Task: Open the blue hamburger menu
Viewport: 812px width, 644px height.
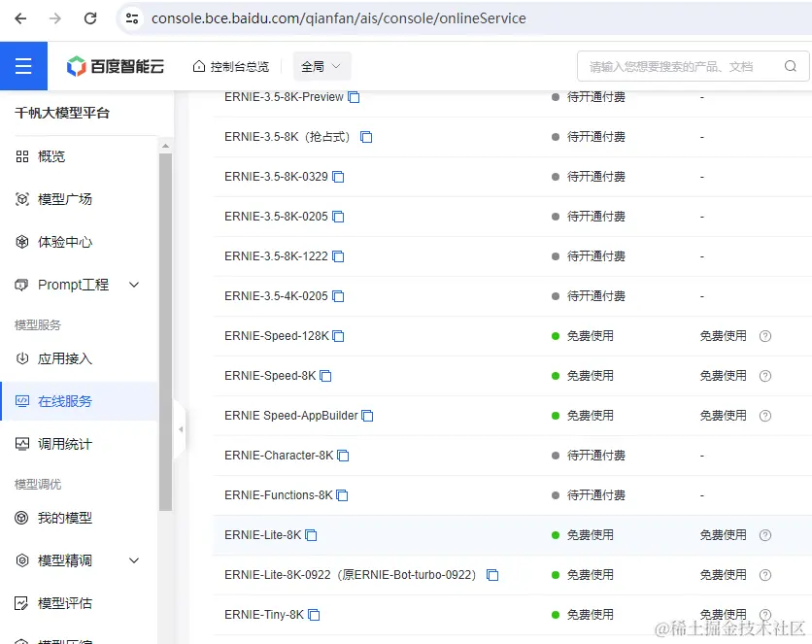Action: click(23, 66)
